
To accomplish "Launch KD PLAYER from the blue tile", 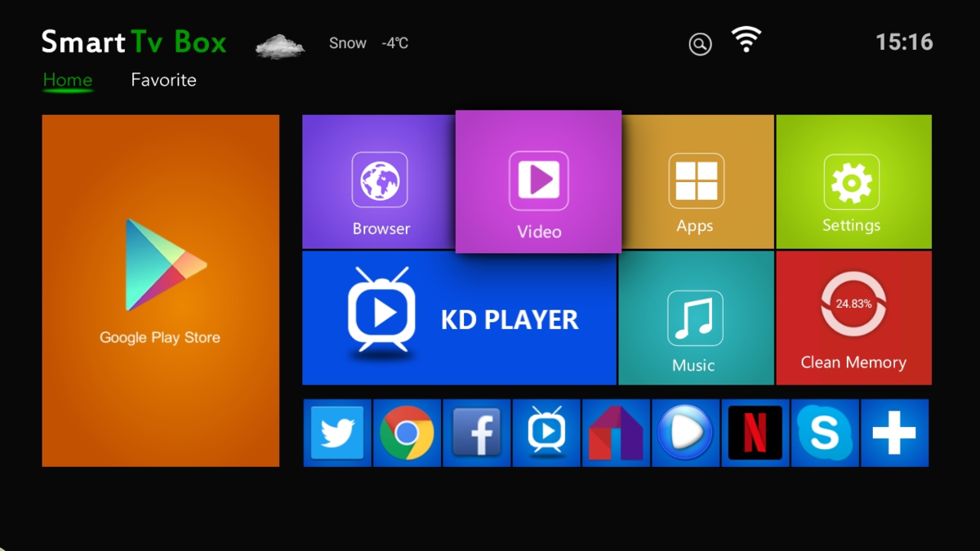I will (x=459, y=318).
